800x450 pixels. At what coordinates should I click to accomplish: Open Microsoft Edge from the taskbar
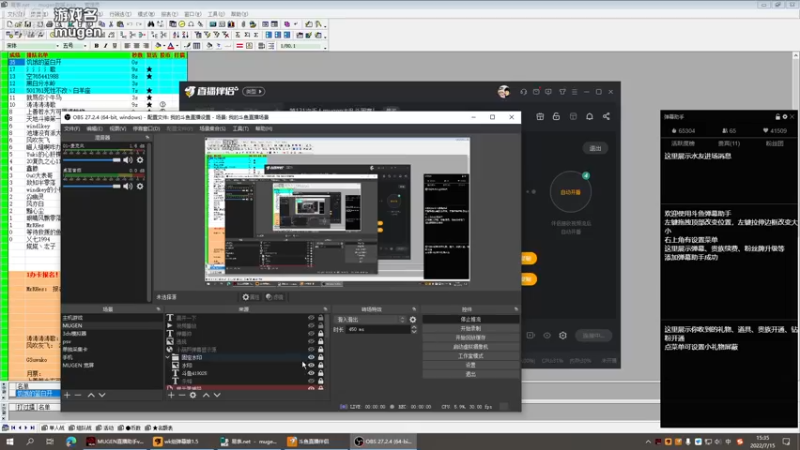(x=70, y=441)
